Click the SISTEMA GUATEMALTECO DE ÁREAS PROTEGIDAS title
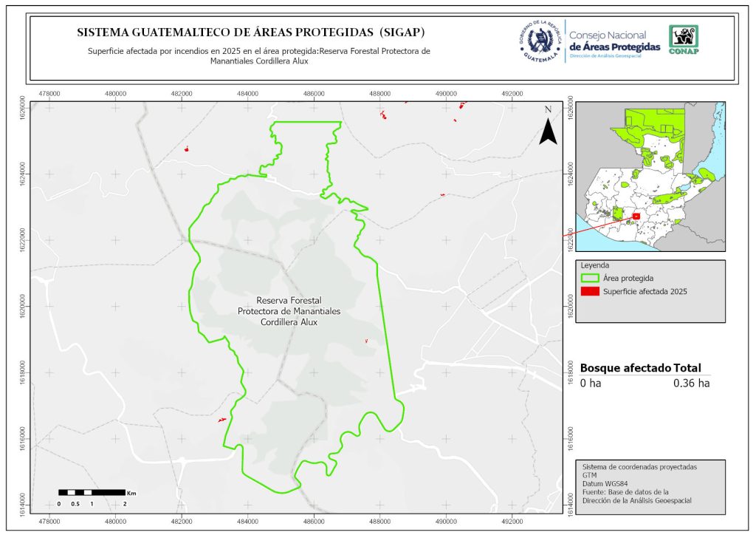This screenshot has height=535, width=756. point(251,33)
